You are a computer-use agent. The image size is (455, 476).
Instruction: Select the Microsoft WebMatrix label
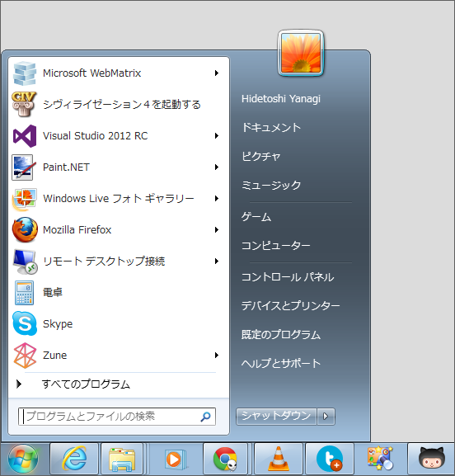pyautogui.click(x=92, y=73)
